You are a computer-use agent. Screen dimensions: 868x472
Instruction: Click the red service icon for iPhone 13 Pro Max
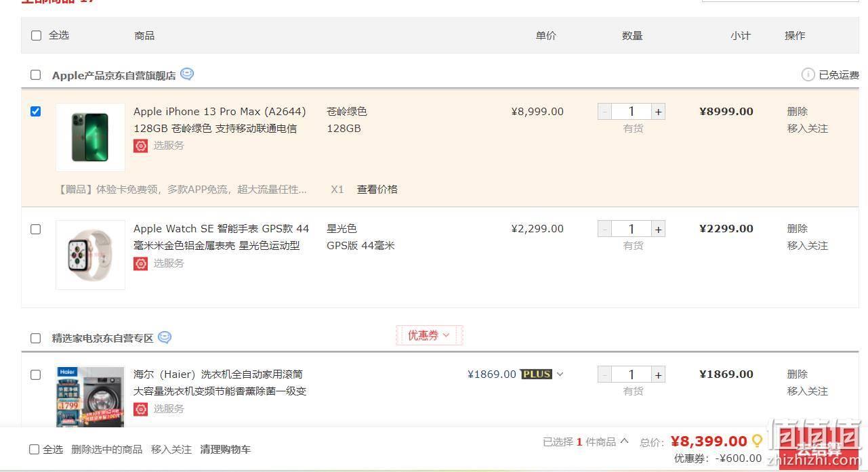(x=140, y=146)
